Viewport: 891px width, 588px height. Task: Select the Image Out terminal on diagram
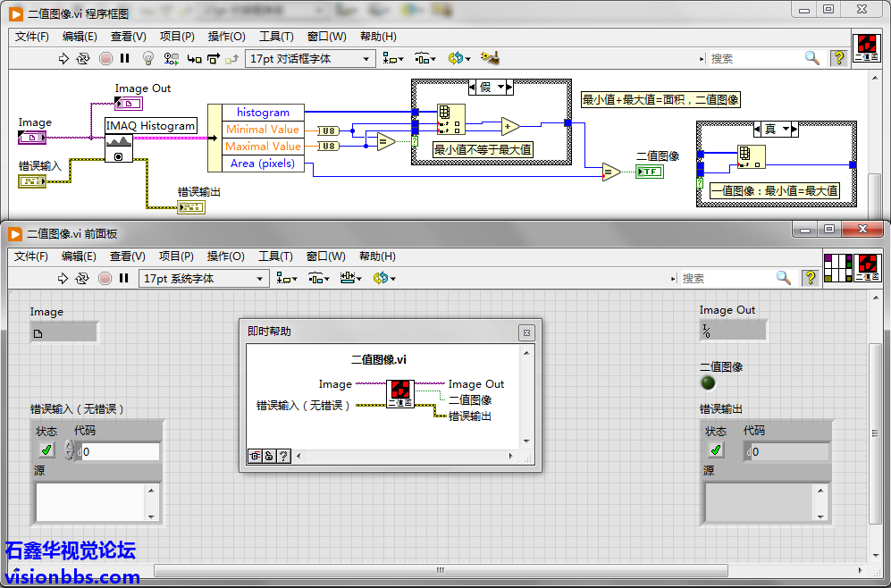(129, 104)
